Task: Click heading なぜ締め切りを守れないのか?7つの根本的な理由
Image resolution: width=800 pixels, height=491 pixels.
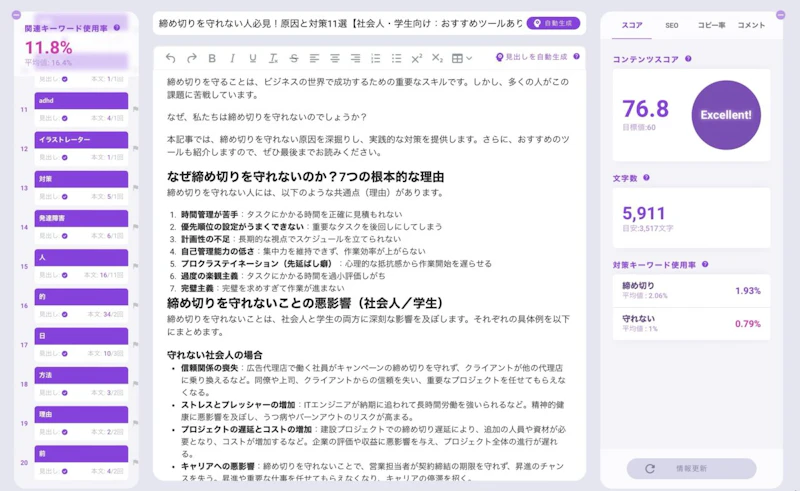Action: [x=305, y=177]
